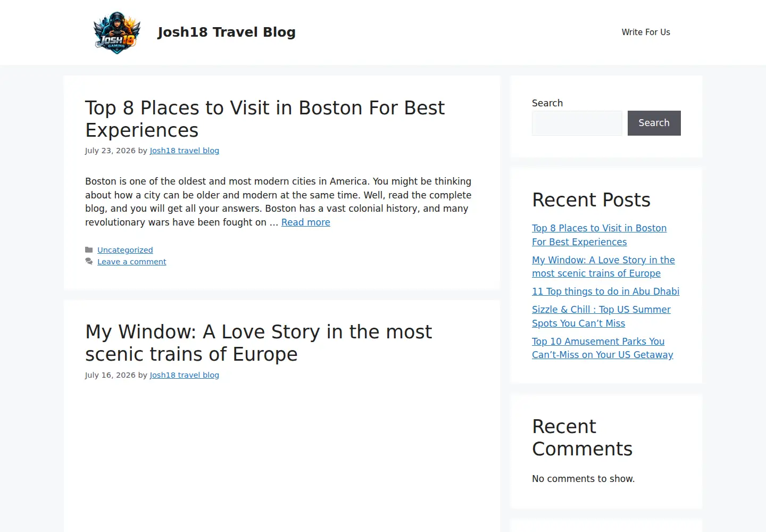Open My Window Love Story post title heading

coord(259,343)
